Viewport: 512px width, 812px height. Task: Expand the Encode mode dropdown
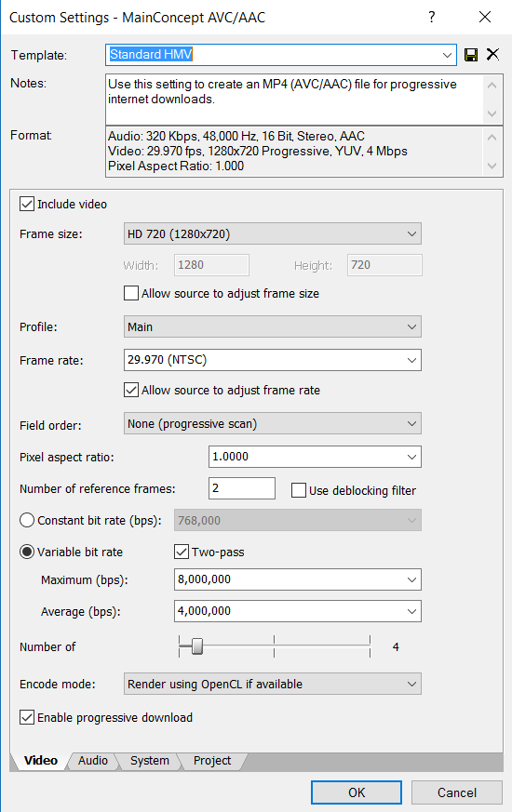click(273, 684)
